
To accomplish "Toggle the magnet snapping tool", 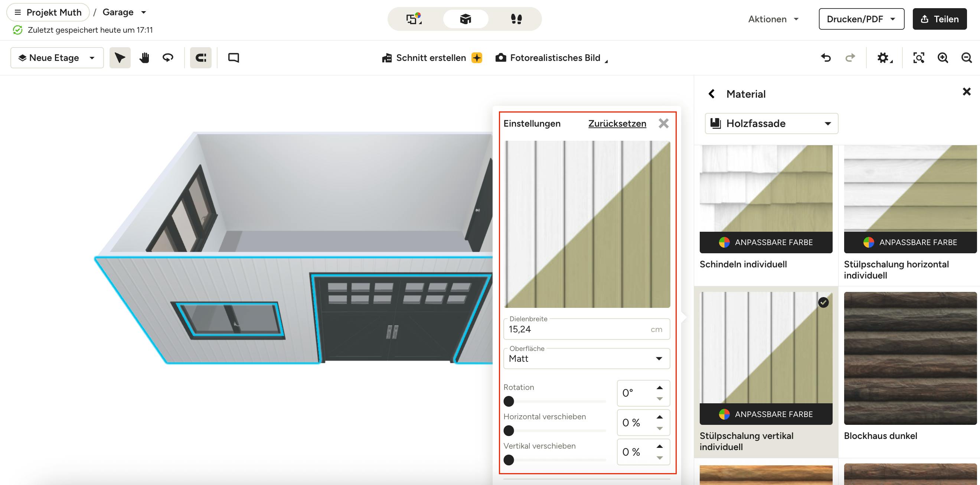I will click(x=201, y=58).
